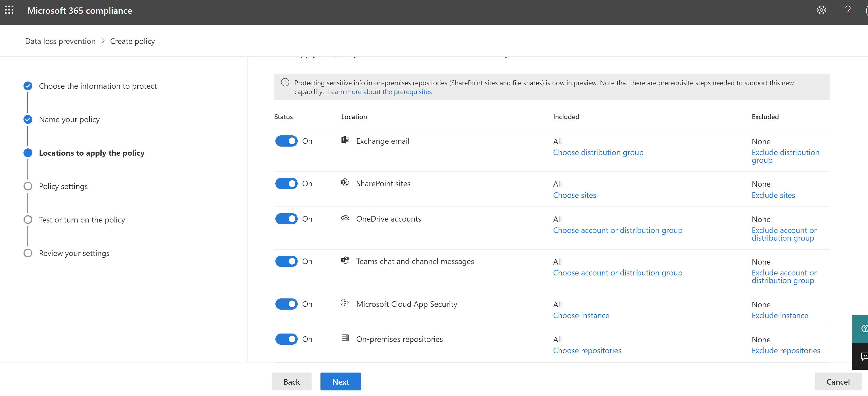Go to Choose the information to protect step
The image size is (868, 396).
tap(98, 86)
